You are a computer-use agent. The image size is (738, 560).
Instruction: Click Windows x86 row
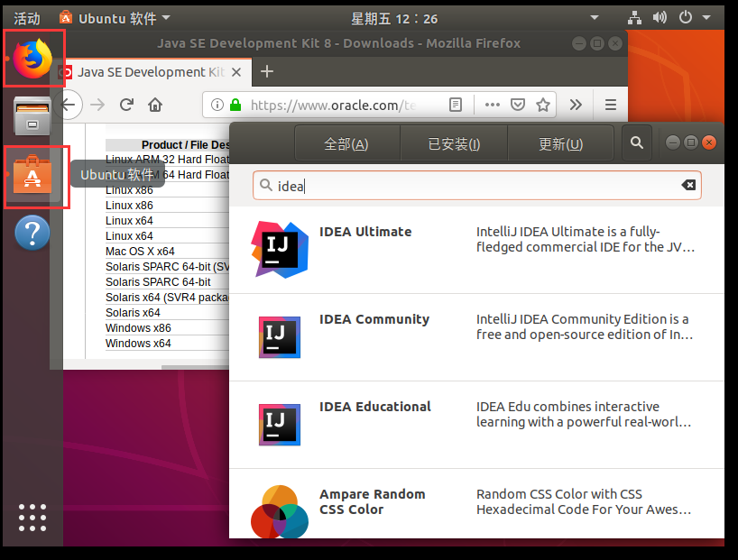(x=167, y=328)
